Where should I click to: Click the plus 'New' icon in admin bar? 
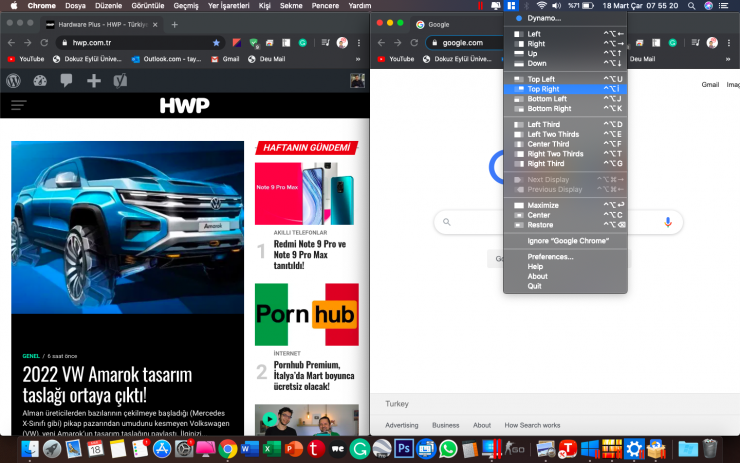click(93, 81)
